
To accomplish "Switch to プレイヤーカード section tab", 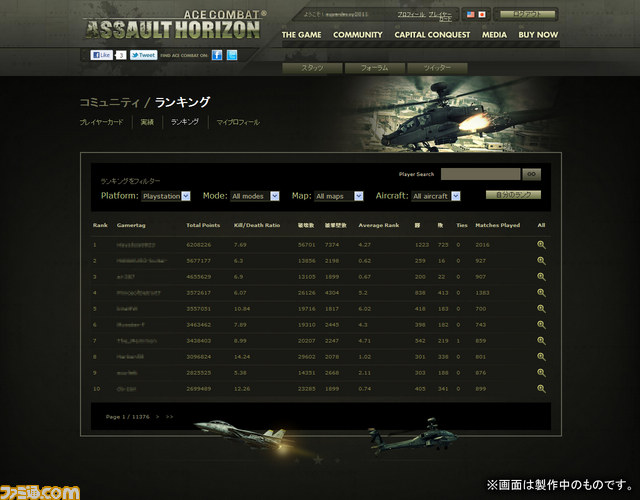I will point(101,122).
